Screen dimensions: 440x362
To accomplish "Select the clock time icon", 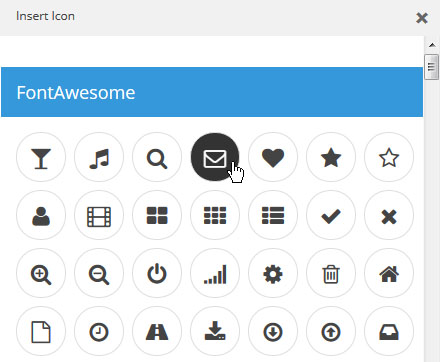I will [99, 331].
